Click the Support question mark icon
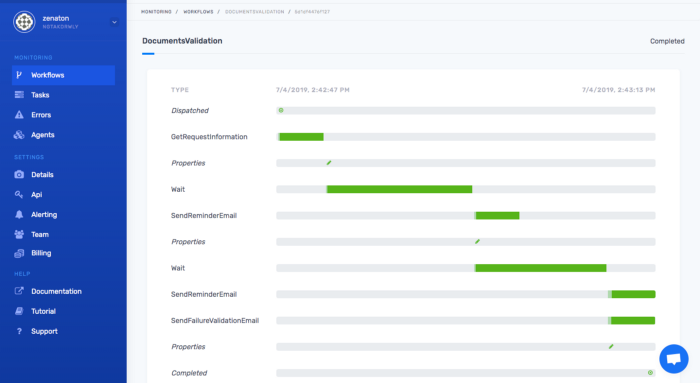Screen dimensions: 700x383 19,331
